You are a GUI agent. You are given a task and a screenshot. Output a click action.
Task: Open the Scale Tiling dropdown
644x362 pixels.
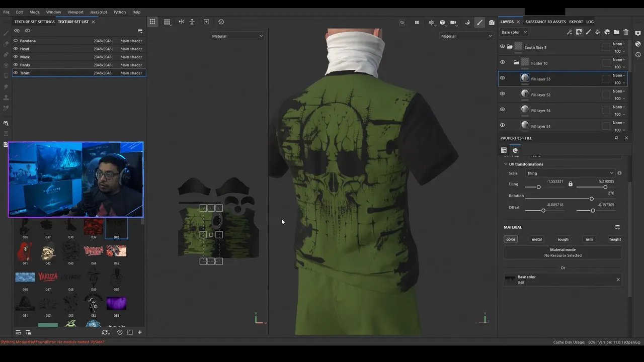coord(570,173)
